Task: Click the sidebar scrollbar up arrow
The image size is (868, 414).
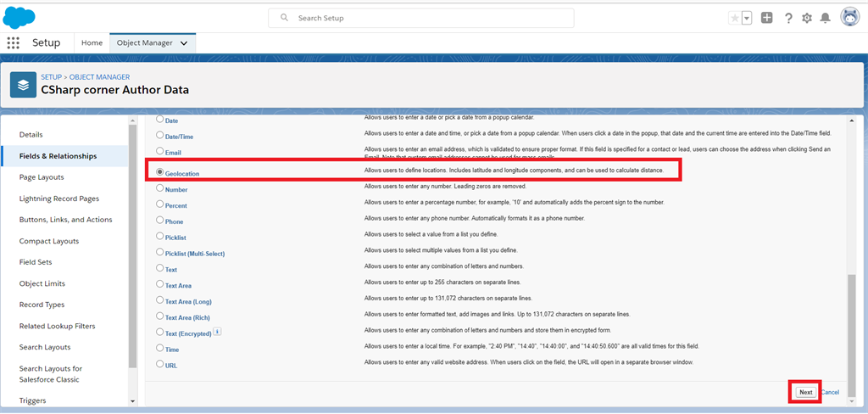Action: click(x=132, y=120)
